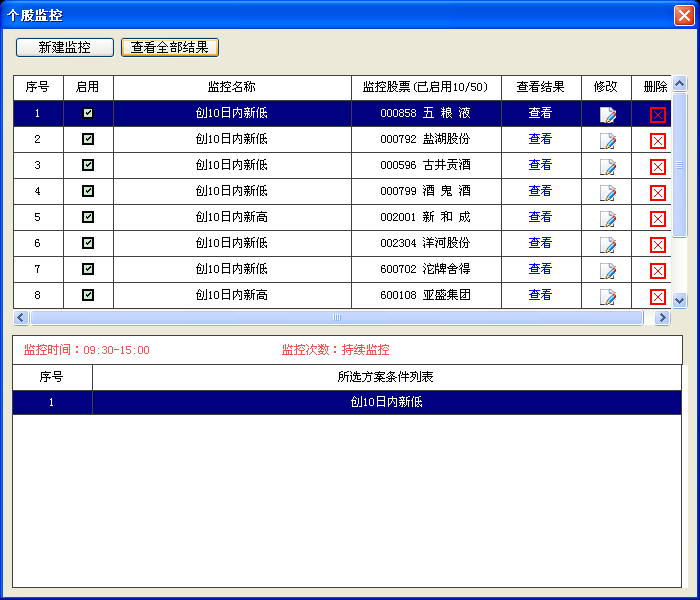Select condition row 创10日内新低 in lower list

pyautogui.click(x=386, y=402)
